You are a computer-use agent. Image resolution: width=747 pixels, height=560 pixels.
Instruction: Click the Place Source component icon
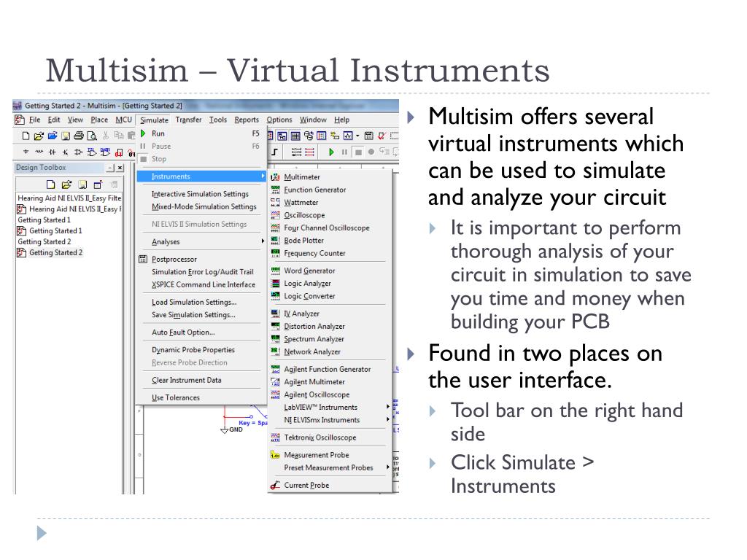click(x=26, y=152)
